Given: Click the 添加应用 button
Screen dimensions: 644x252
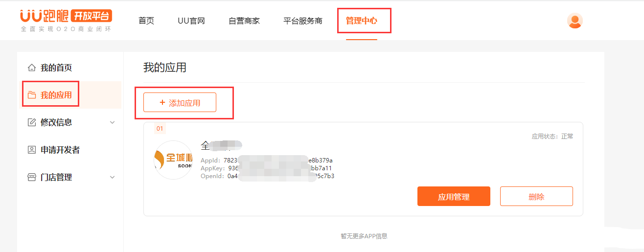Looking at the screenshot, I should (x=180, y=102).
